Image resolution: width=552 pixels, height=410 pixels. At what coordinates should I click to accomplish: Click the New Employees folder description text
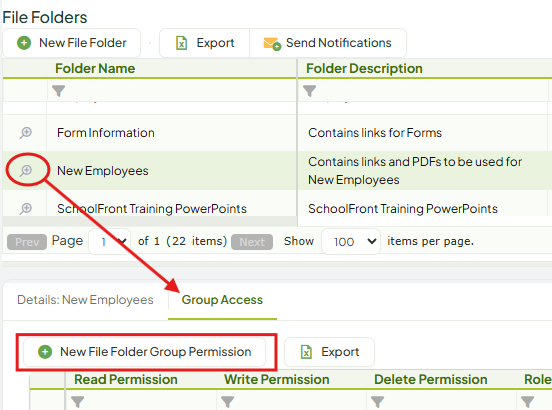point(415,171)
